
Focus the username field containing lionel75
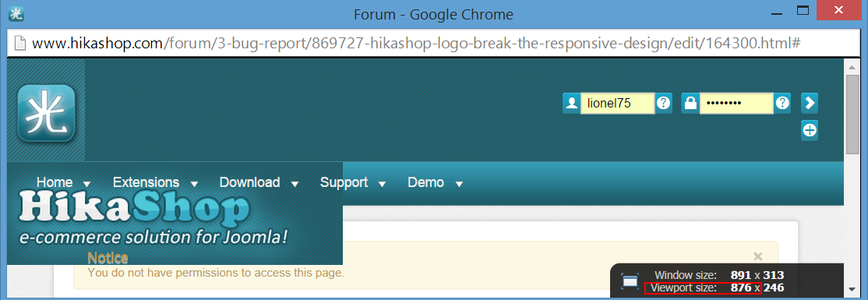click(617, 103)
